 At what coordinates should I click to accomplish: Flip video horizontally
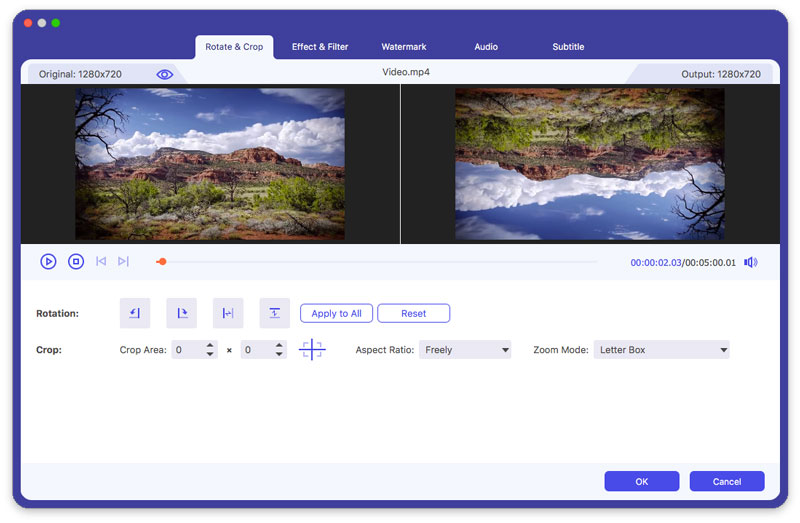pos(228,313)
